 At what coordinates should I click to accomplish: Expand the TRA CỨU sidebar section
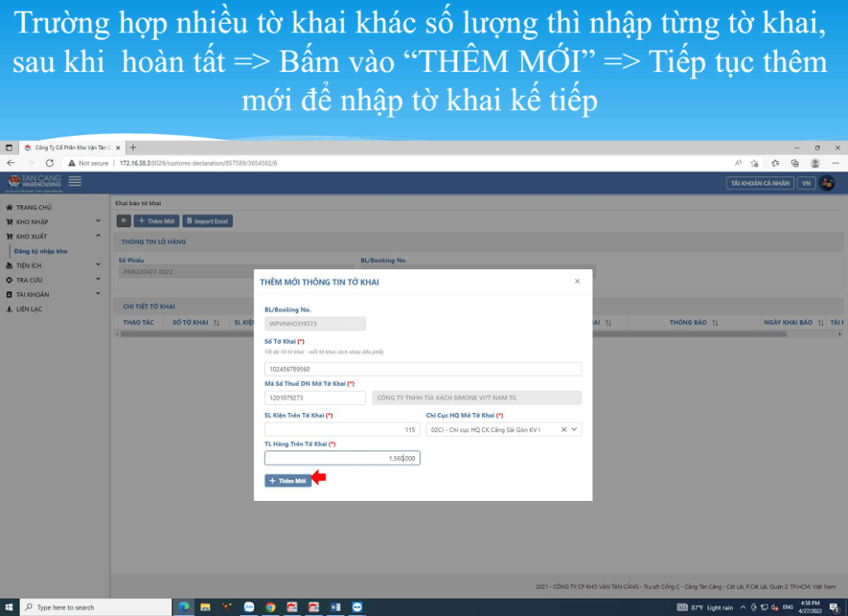click(x=98, y=280)
